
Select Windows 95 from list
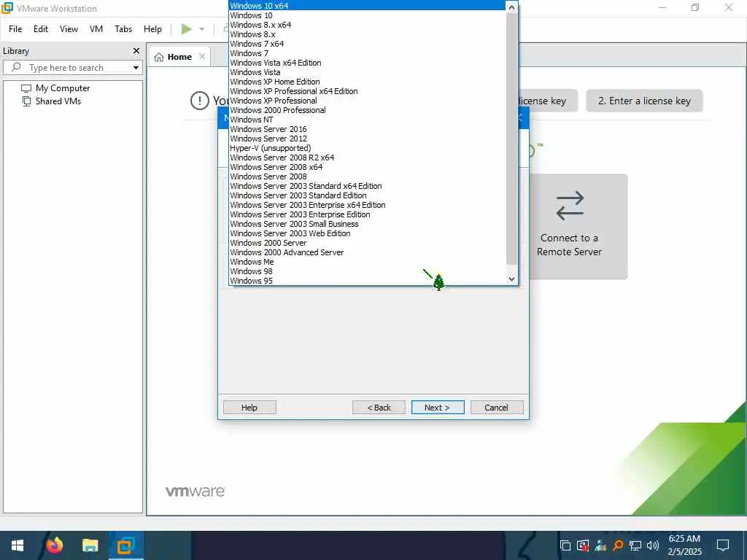(x=368, y=281)
